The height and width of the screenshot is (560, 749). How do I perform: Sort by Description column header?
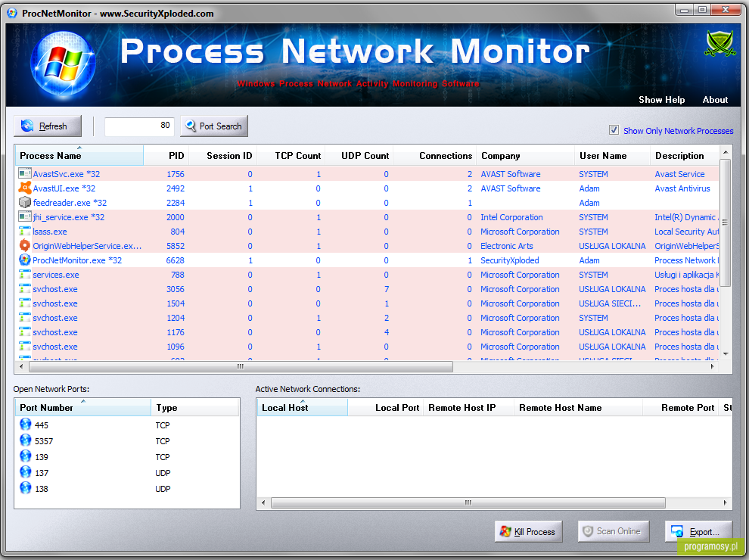(685, 155)
